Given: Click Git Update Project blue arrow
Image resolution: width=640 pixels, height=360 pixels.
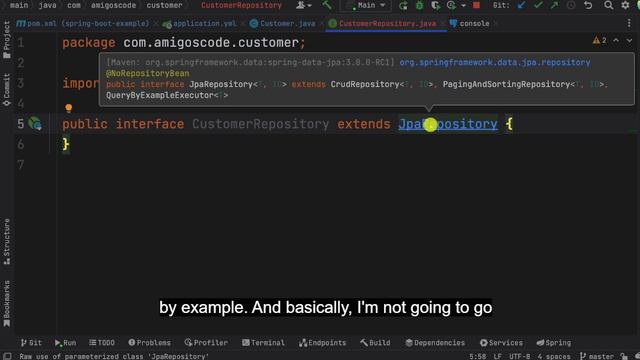Looking at the screenshot, I should [x=522, y=5].
